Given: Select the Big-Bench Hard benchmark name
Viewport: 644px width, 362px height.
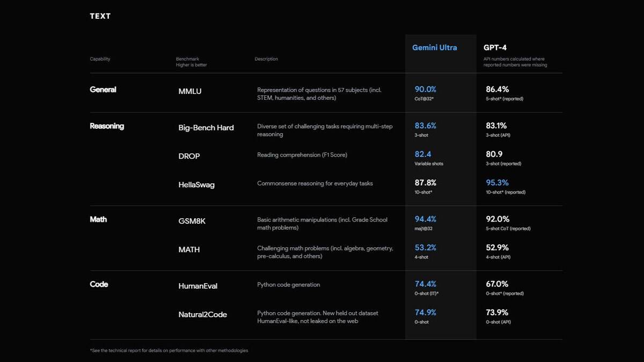Looking at the screenshot, I should tap(206, 128).
